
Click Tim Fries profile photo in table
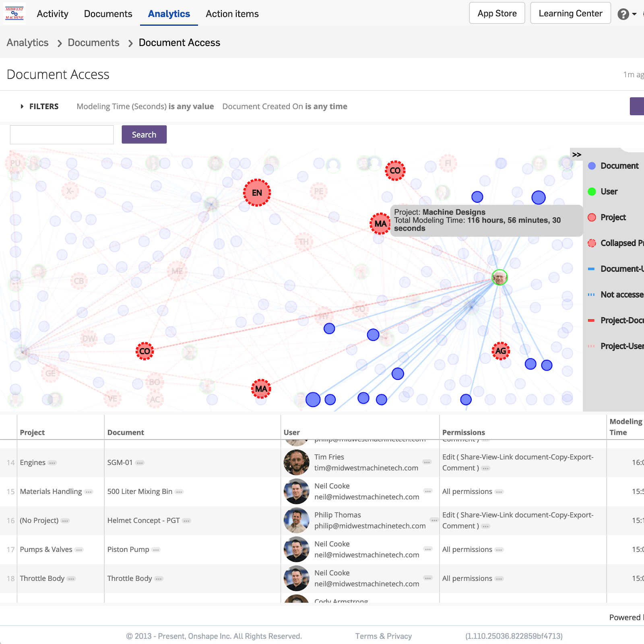tap(297, 462)
